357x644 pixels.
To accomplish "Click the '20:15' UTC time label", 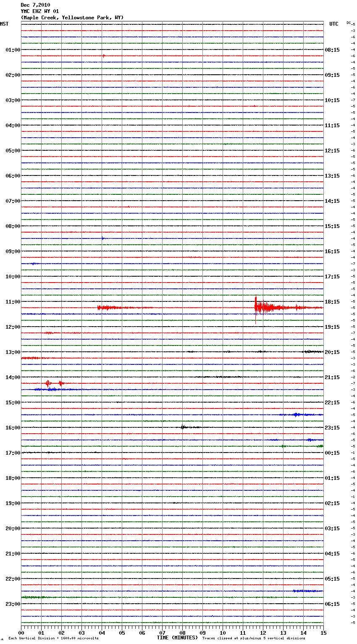I will [332, 352].
